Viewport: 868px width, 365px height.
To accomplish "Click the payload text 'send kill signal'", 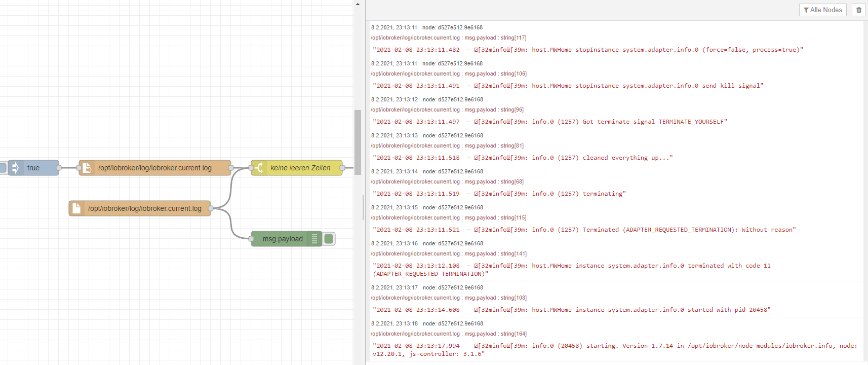I will pyautogui.click(x=731, y=86).
